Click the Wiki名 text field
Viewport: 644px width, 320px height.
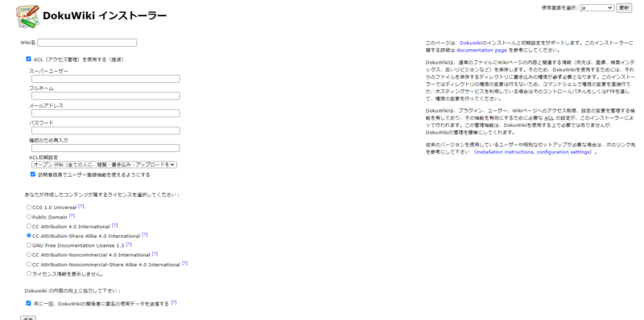87,43
